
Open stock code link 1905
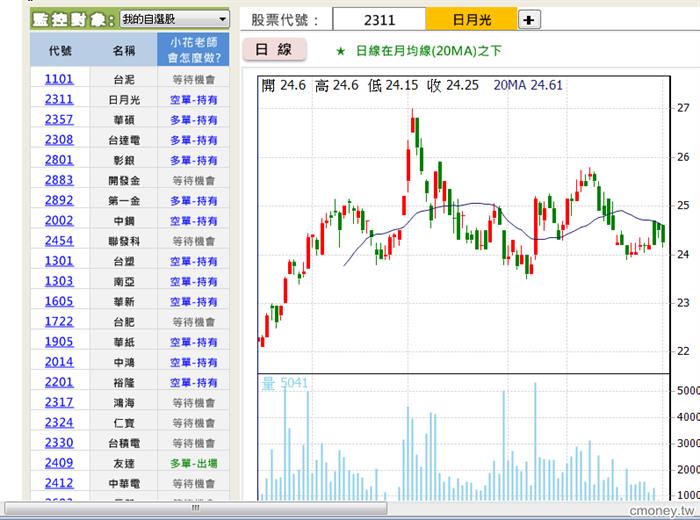[59, 341]
